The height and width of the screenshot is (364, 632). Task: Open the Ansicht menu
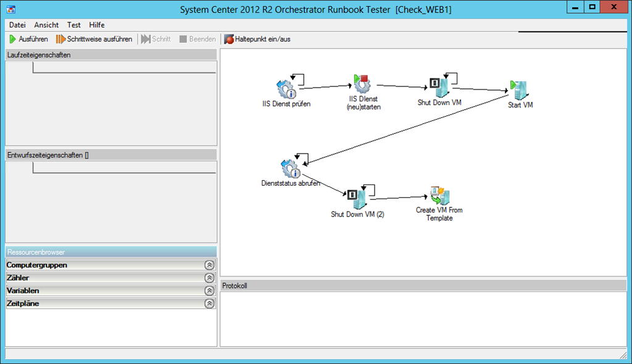pyautogui.click(x=46, y=25)
